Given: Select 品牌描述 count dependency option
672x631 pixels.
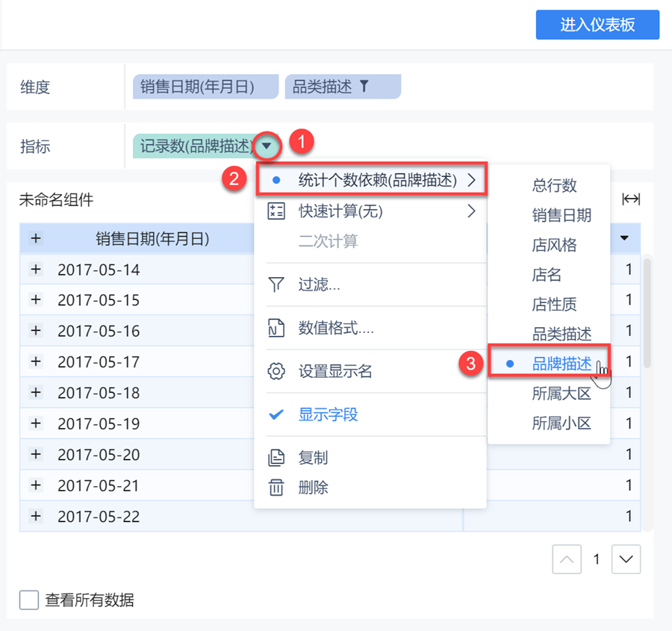Looking at the screenshot, I should point(561,364).
